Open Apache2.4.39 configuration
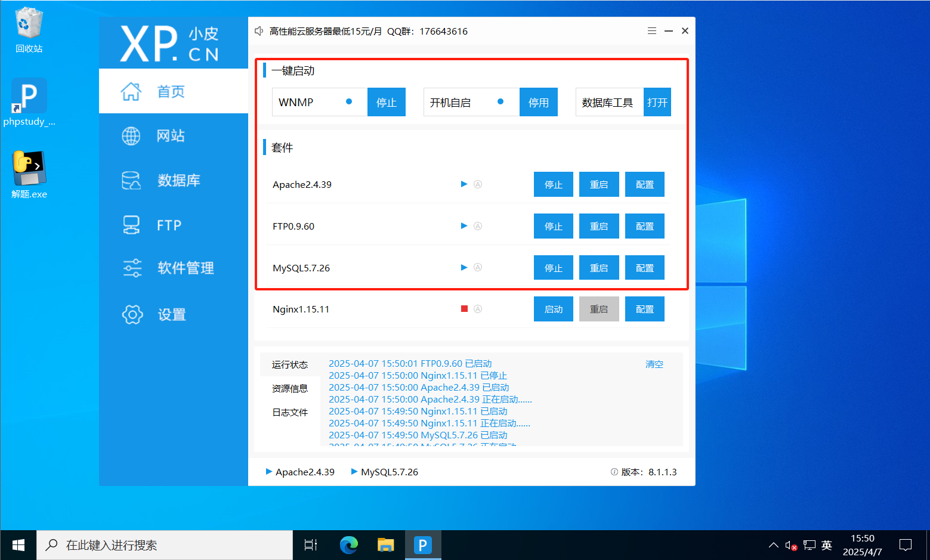This screenshot has width=930, height=560. tap(645, 184)
